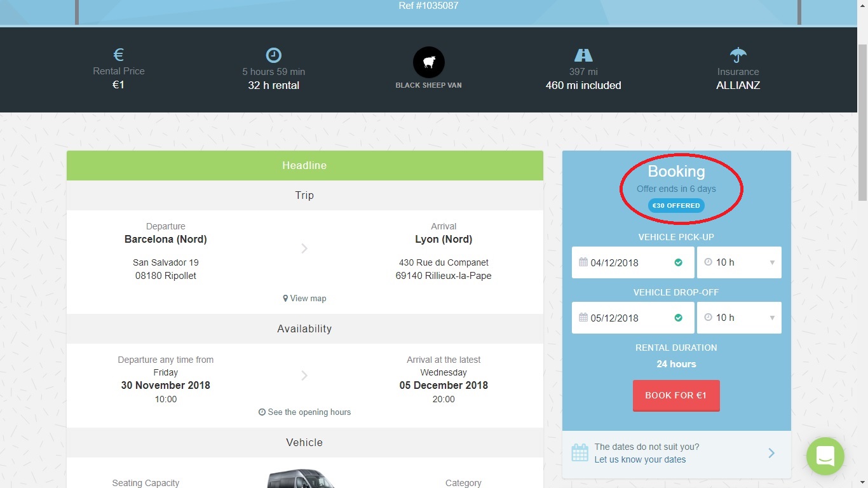
Task: Click the Availability section header
Action: coord(305,329)
